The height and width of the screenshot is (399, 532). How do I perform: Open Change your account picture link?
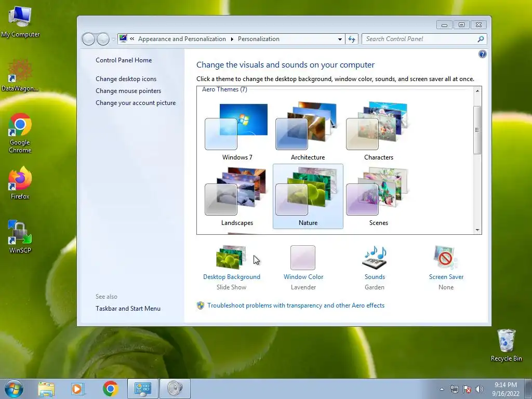[x=136, y=103]
